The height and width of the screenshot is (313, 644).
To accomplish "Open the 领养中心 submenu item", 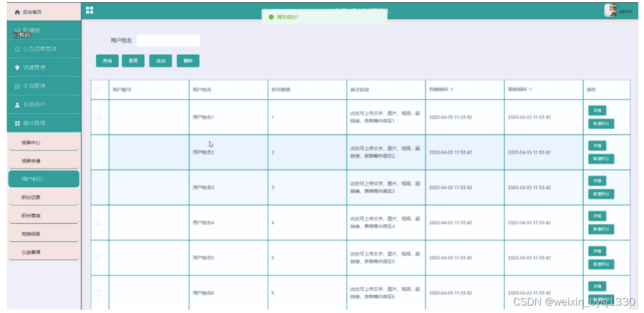I will 43,143.
